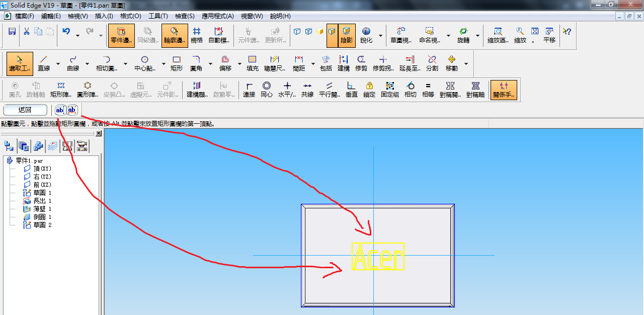Close the EdgeBar panel with the X
The height and width of the screenshot is (315, 644).
click(99, 133)
